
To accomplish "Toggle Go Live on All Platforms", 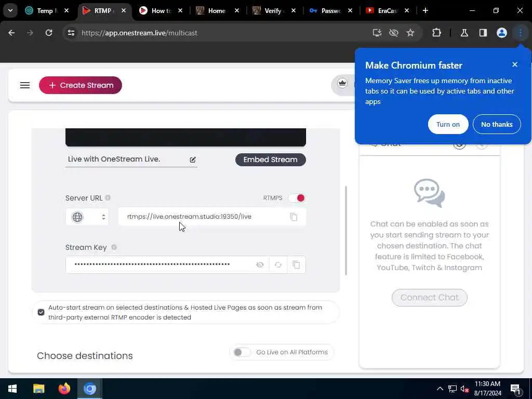I will 242,352.
